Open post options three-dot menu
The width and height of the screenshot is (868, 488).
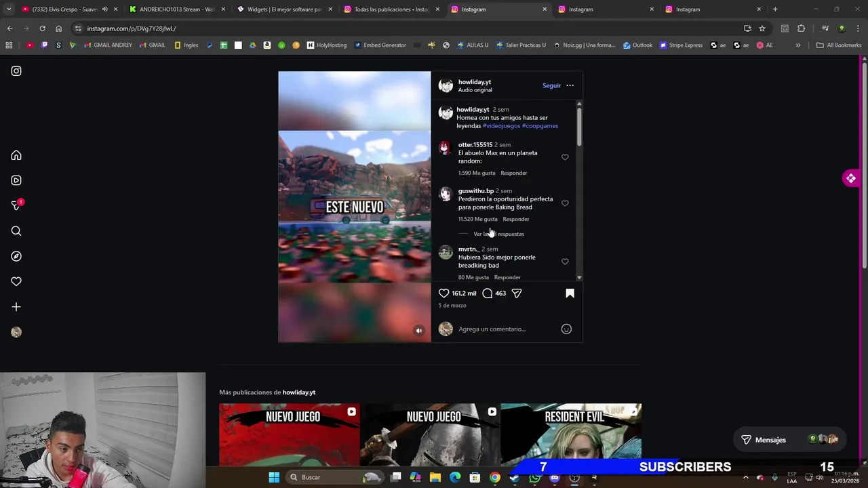[x=570, y=85]
